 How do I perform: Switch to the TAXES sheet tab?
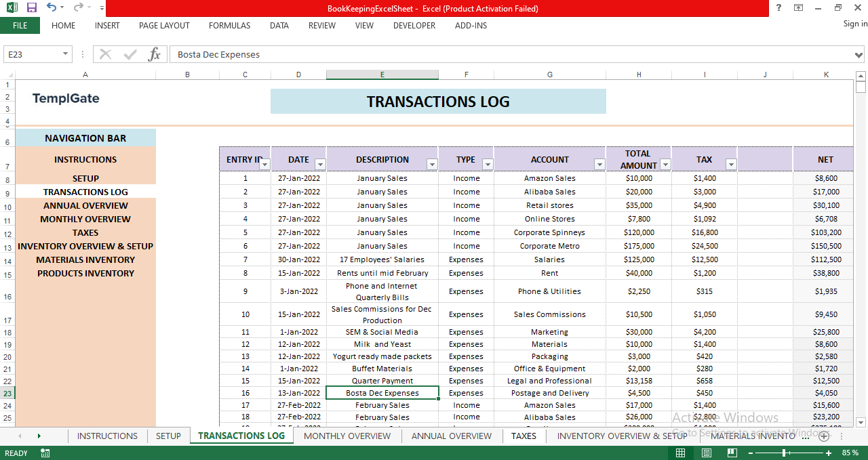tap(524, 436)
